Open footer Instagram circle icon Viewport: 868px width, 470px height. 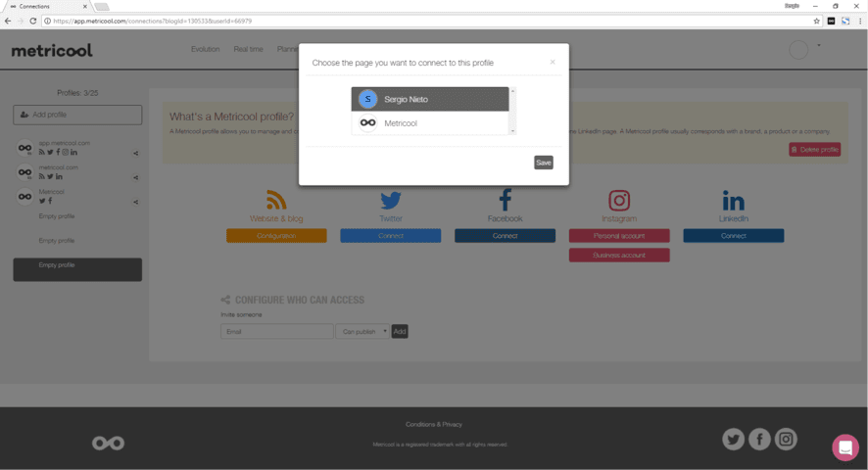(x=786, y=440)
